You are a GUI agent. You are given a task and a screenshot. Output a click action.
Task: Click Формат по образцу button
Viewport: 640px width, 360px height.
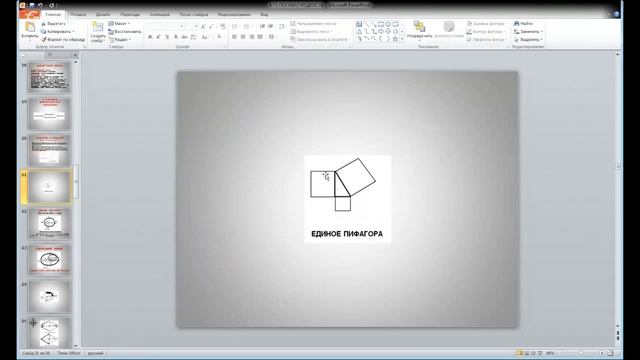pos(63,40)
